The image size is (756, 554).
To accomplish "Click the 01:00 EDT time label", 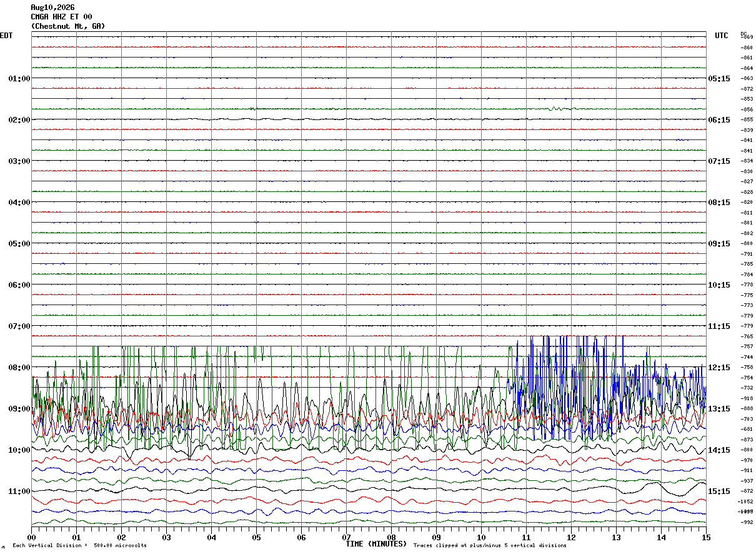I will 19,79.
